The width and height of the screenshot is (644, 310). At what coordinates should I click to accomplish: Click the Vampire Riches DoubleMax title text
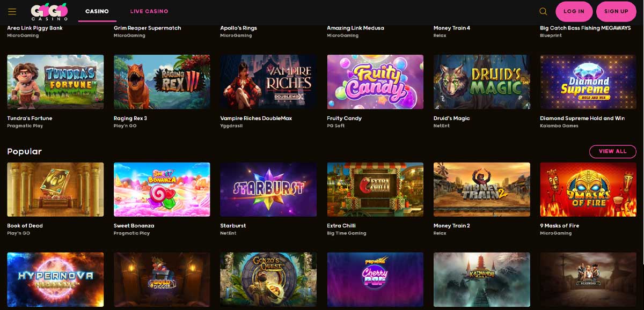tap(256, 118)
